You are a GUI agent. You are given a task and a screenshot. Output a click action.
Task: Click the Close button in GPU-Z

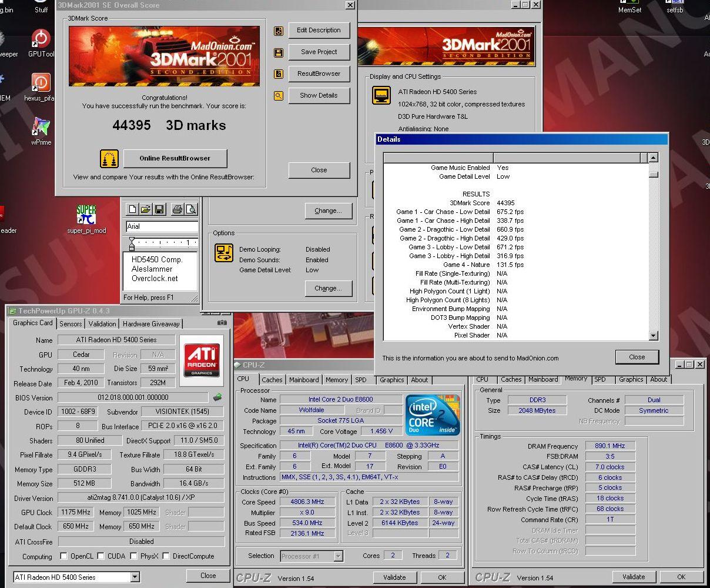207,576
